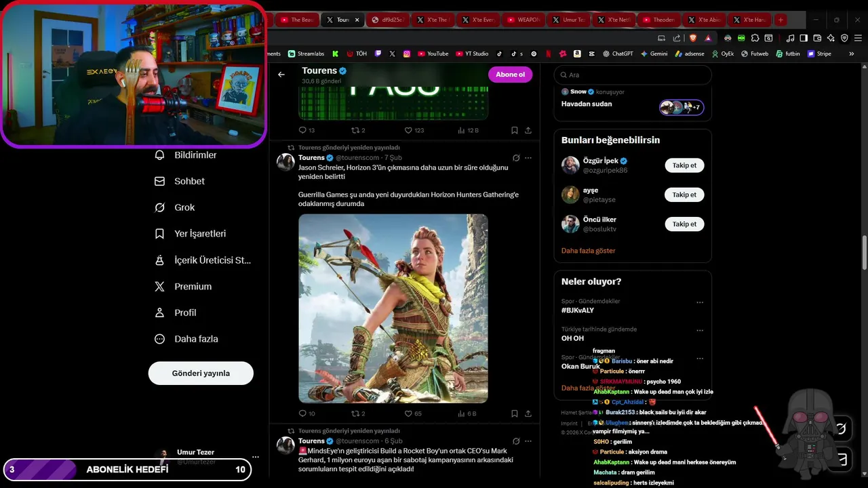Bookmark the Horizon 3 post
Viewport: 868px width, 488px height.
(515, 413)
